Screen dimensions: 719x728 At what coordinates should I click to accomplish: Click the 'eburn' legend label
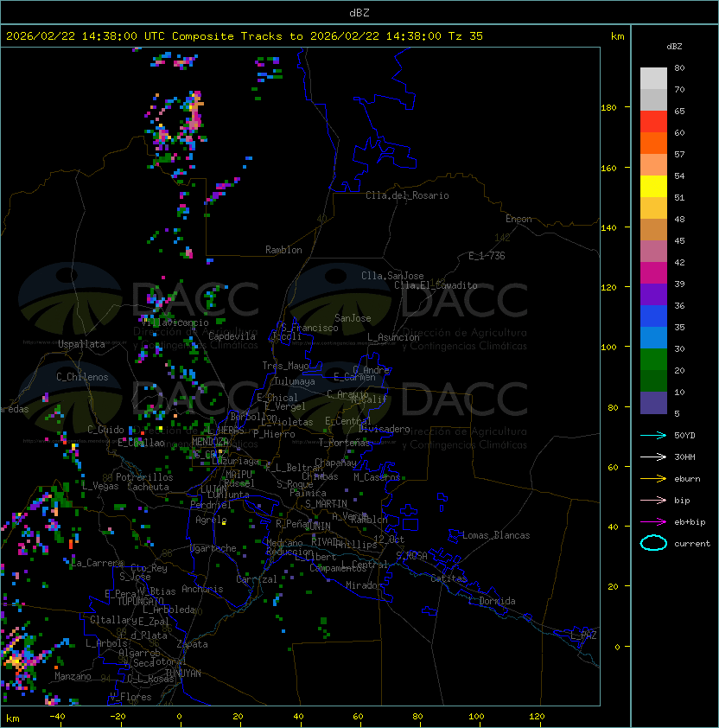pos(687,479)
